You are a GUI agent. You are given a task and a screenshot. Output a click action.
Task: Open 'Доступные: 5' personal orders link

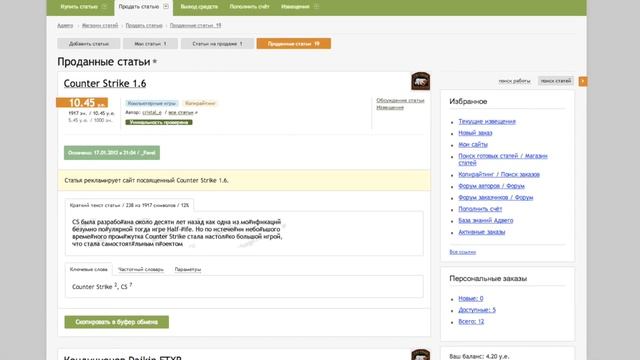(x=477, y=310)
